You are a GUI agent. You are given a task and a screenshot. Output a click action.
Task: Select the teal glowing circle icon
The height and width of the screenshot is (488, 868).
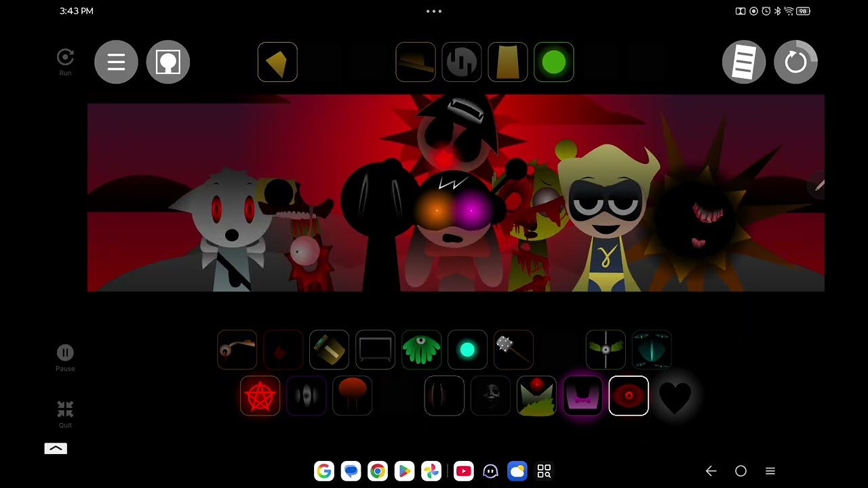pos(467,350)
